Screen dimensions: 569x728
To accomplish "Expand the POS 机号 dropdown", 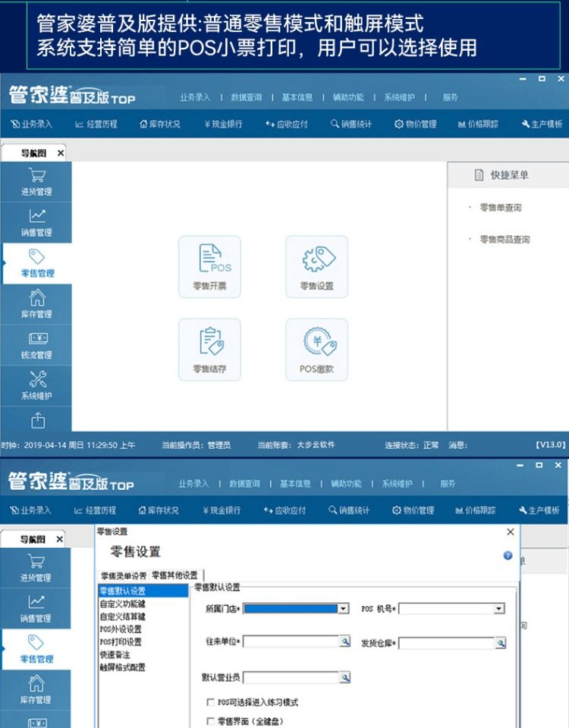I will pos(499,608).
